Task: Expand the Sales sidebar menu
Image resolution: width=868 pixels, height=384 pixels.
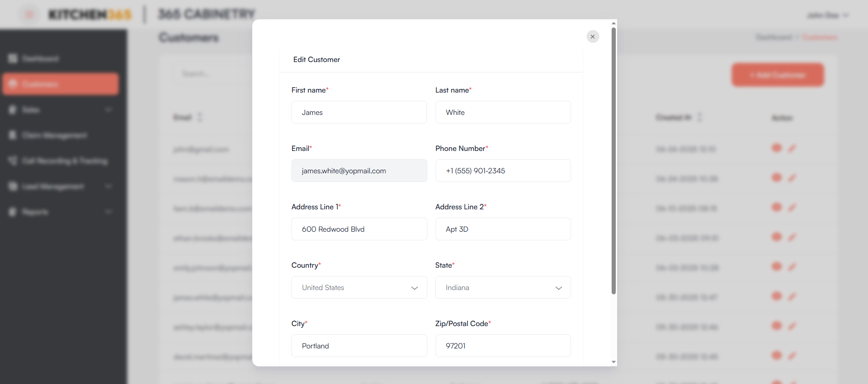Action: tap(61, 109)
